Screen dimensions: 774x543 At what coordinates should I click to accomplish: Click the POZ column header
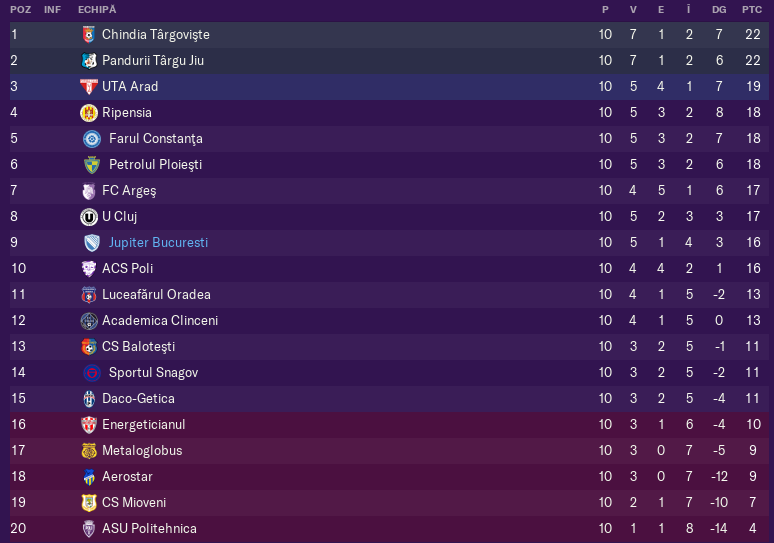coord(21,10)
